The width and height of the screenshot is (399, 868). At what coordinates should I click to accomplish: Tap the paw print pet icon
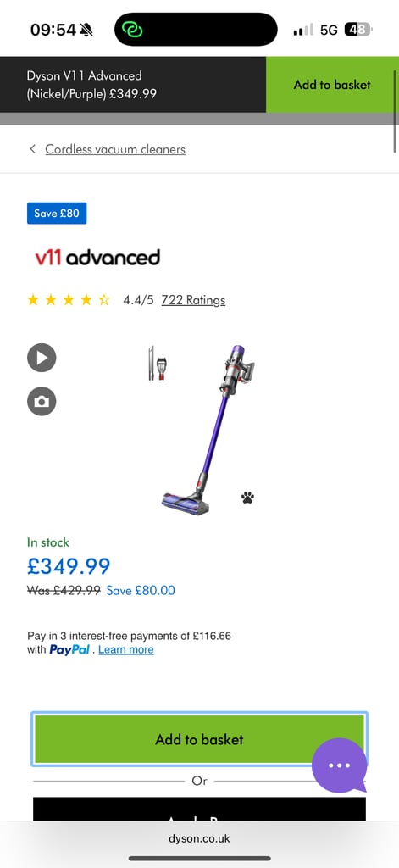tap(247, 497)
